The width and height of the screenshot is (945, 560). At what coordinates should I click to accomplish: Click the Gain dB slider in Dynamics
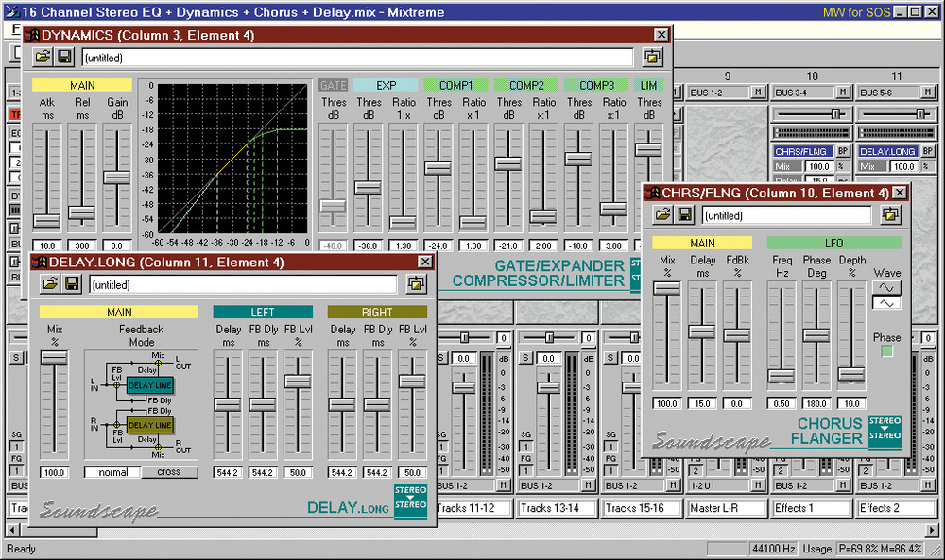coord(116,177)
